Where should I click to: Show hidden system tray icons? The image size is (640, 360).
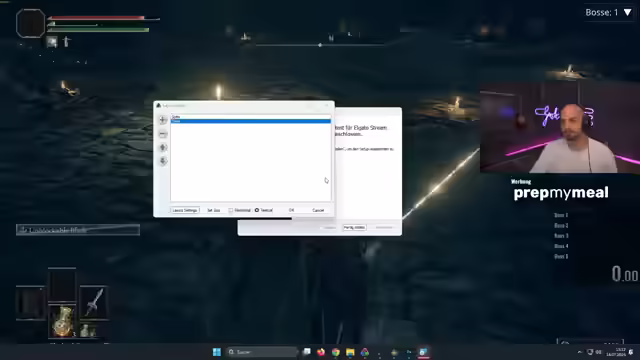pyautogui.click(x=579, y=352)
